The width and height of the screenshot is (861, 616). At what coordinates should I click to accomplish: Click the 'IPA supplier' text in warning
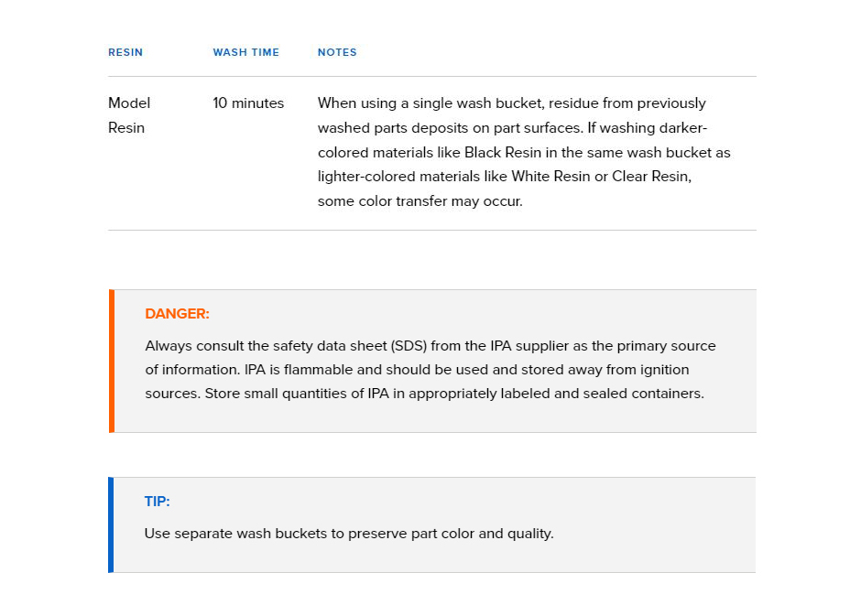tap(529, 346)
